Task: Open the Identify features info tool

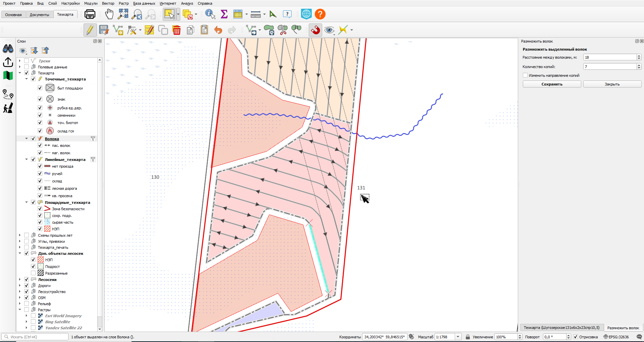Action: (210, 14)
